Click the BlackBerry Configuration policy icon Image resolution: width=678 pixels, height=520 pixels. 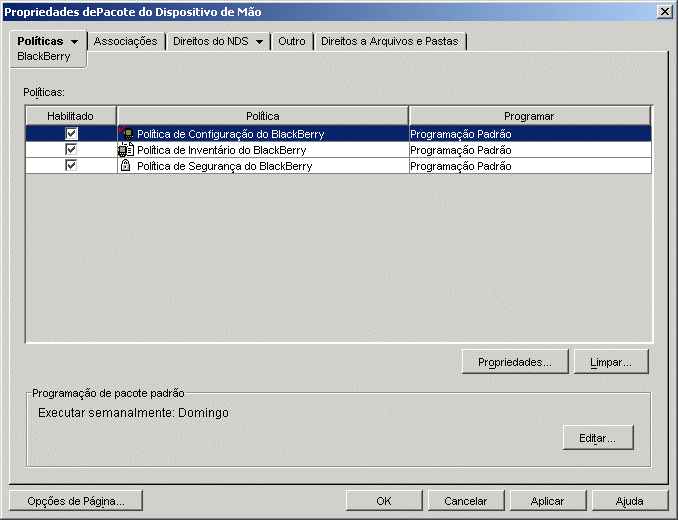click(x=126, y=134)
